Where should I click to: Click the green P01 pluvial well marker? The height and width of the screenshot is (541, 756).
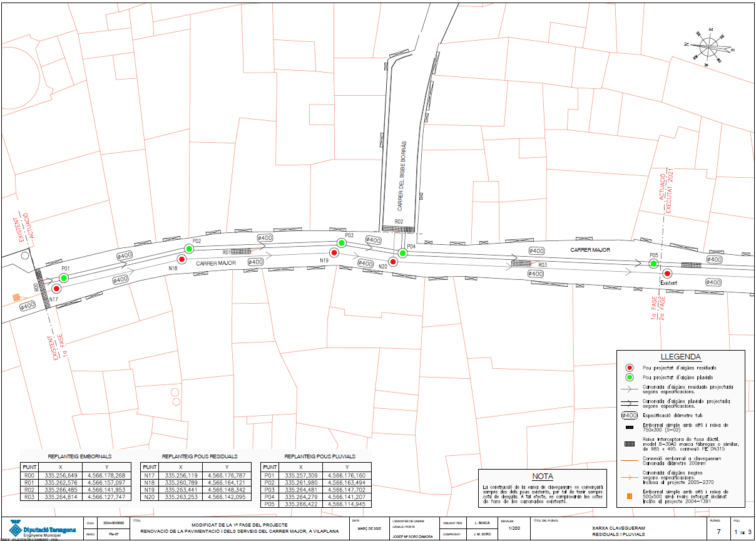(x=64, y=277)
